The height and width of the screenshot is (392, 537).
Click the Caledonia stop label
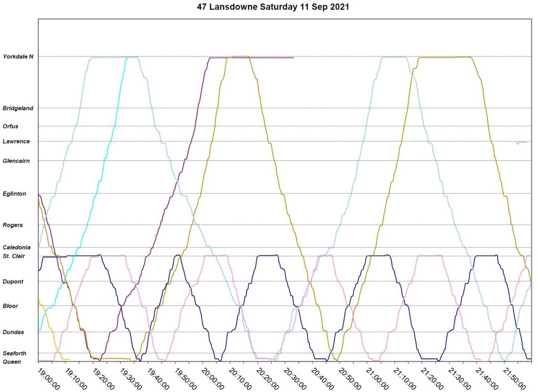(x=17, y=247)
